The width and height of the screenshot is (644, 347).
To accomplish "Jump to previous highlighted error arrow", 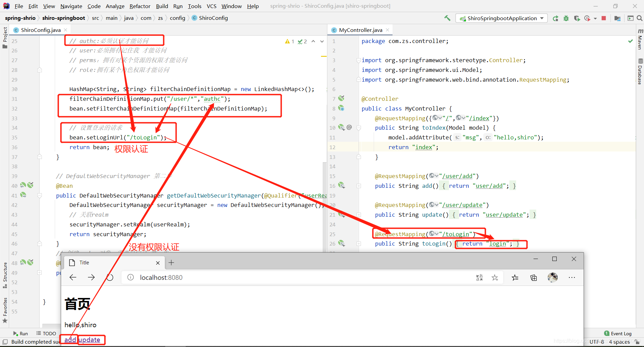I will point(313,41).
